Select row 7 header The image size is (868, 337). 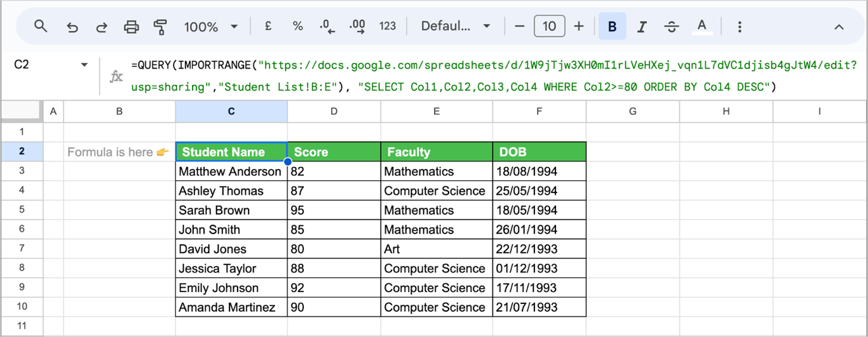[22, 249]
